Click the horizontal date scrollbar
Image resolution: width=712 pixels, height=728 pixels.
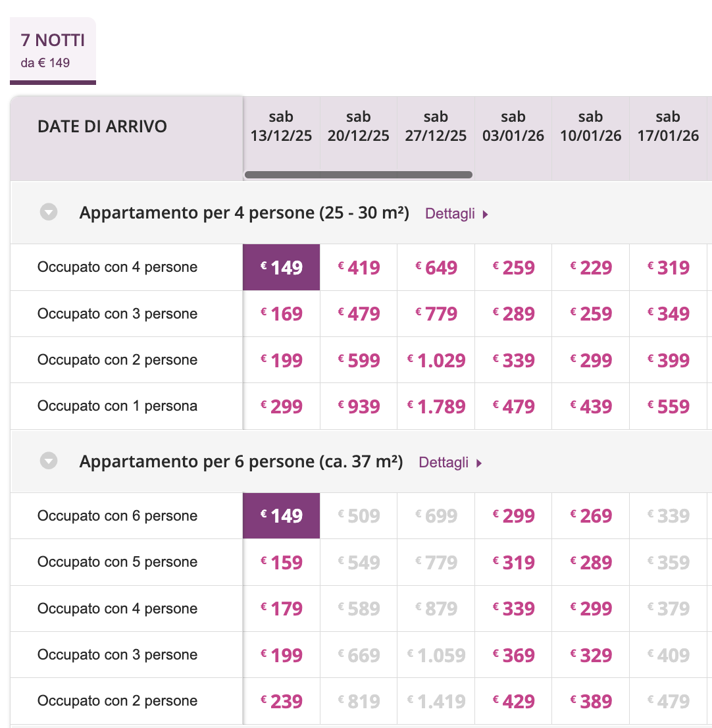point(358,175)
